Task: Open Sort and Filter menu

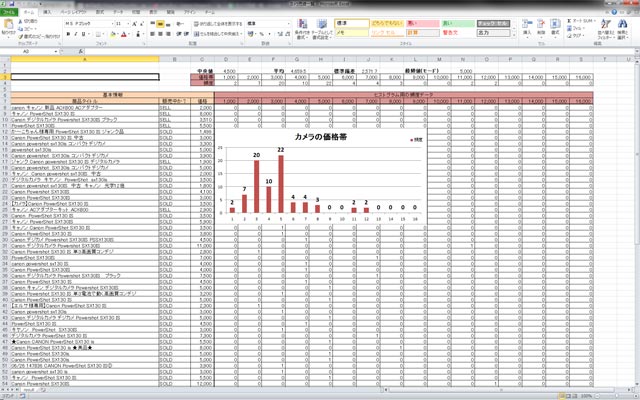Action: (x=606, y=29)
